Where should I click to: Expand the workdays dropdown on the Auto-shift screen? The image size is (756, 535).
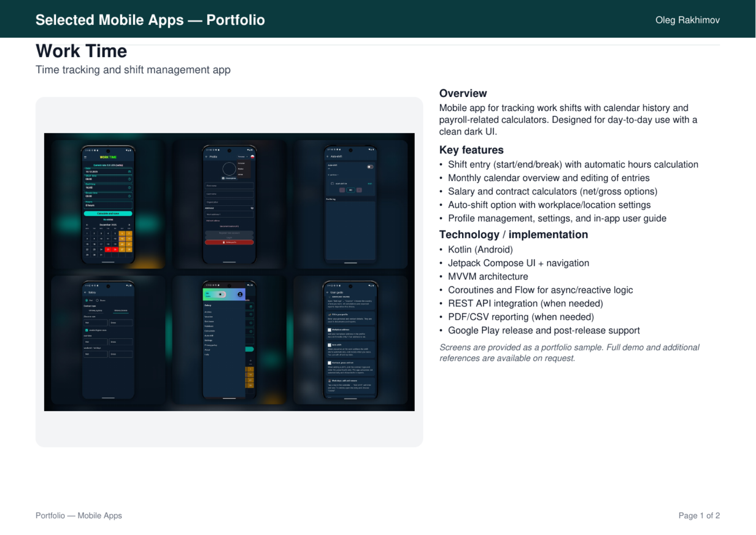(333, 175)
